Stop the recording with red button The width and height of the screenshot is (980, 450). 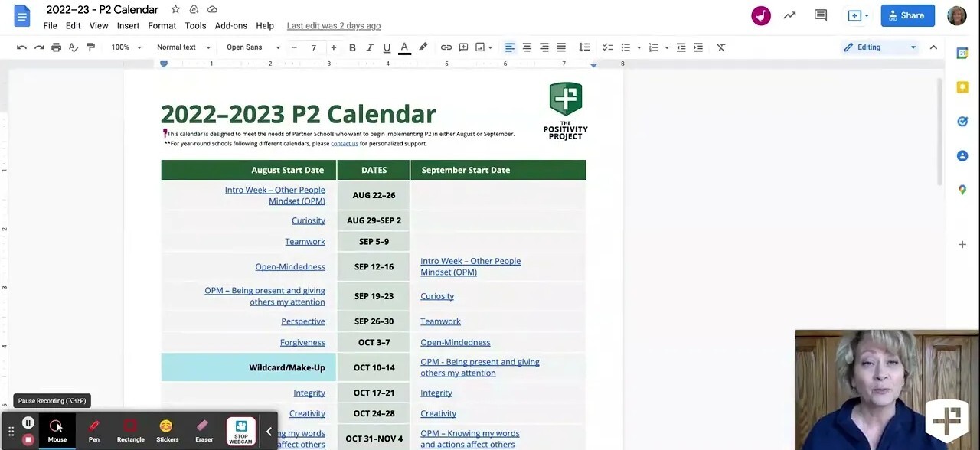[28, 439]
